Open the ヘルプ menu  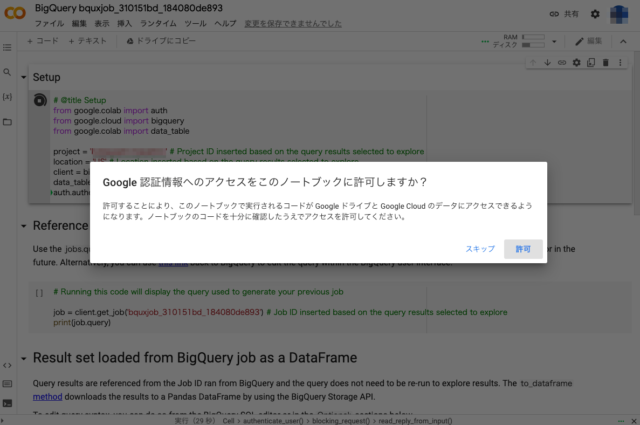pos(225,24)
